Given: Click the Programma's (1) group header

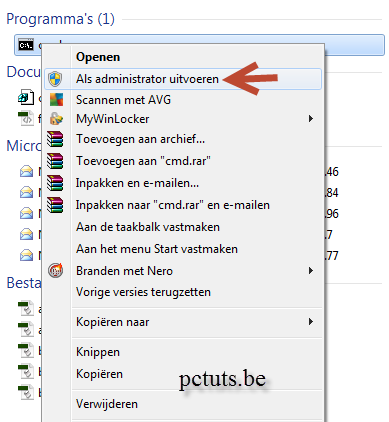Looking at the screenshot, I should pyautogui.click(x=60, y=19).
